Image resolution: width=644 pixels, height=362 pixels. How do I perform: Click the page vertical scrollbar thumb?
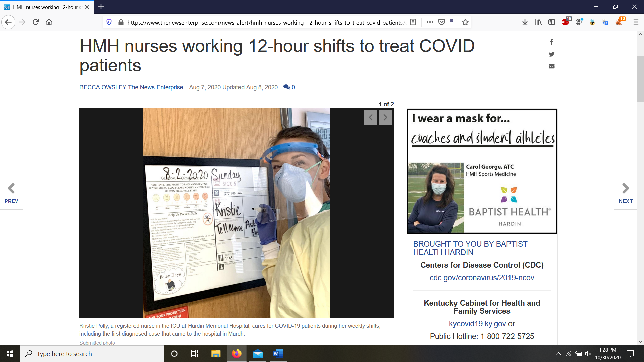[640, 79]
